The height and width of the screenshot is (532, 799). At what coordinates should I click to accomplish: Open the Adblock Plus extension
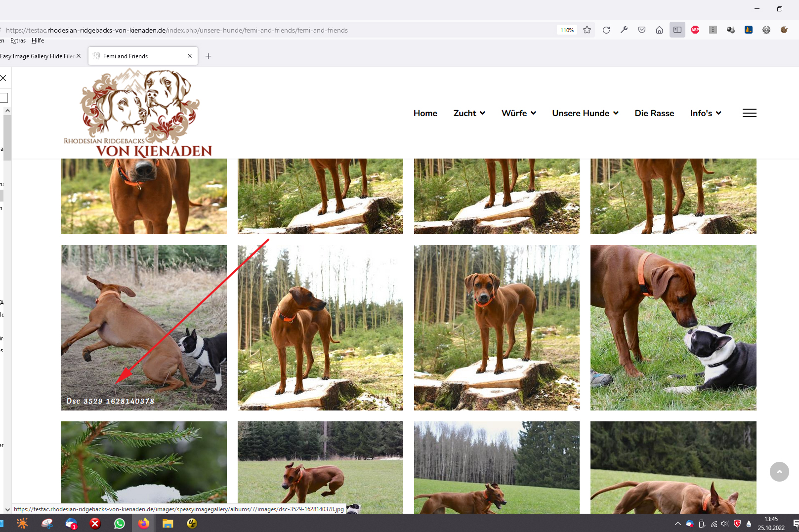695,30
